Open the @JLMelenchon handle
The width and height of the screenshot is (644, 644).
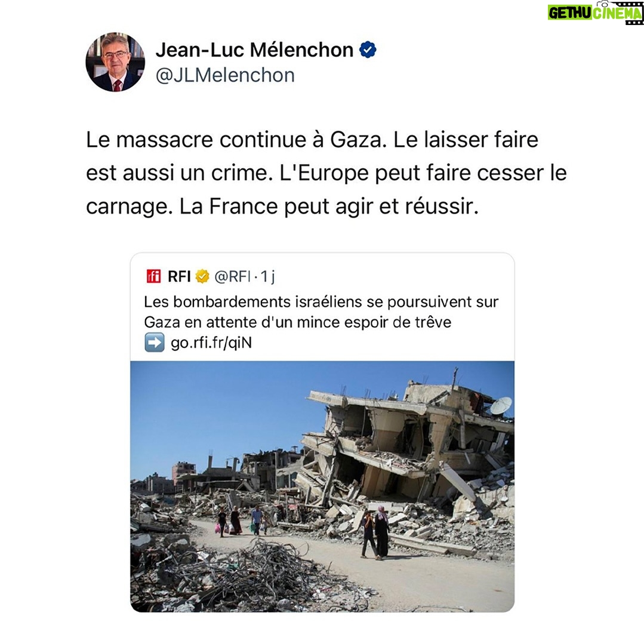click(225, 76)
